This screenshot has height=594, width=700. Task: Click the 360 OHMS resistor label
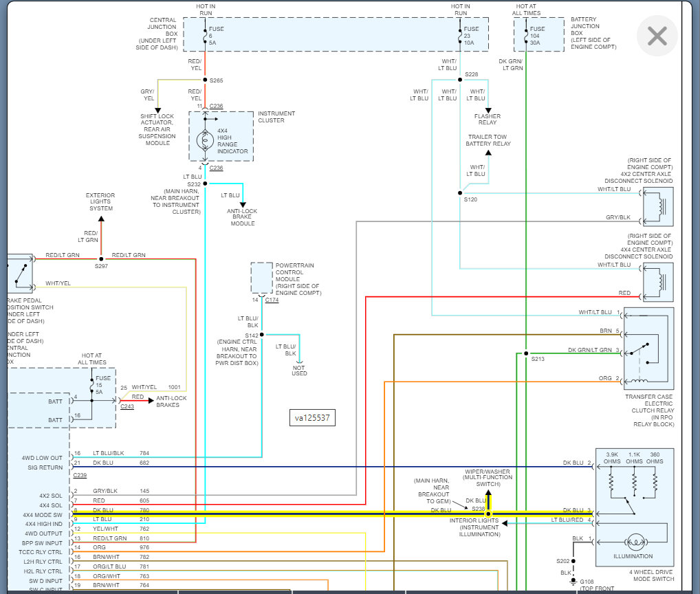coord(655,458)
